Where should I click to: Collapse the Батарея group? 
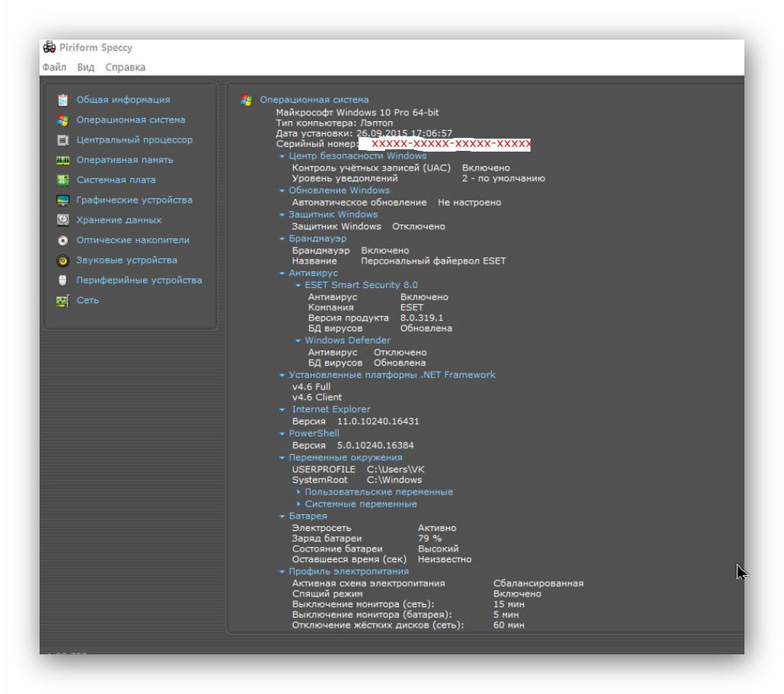[282, 516]
